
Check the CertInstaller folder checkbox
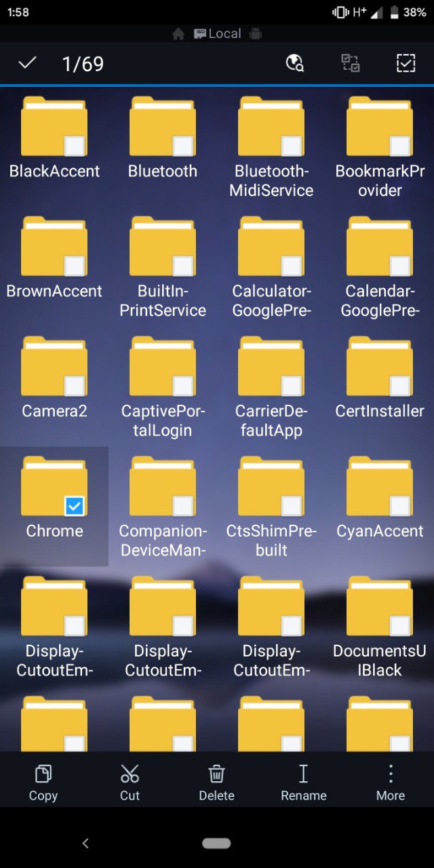[400, 386]
